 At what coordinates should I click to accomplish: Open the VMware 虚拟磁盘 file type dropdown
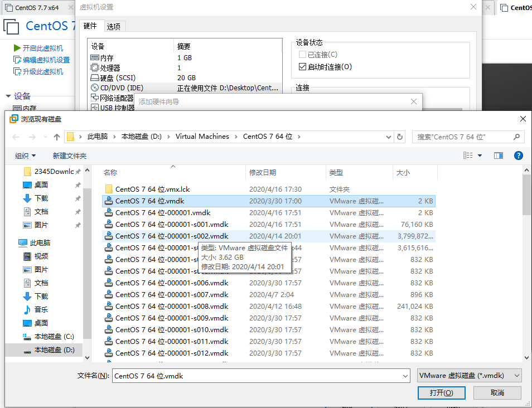coord(469,376)
